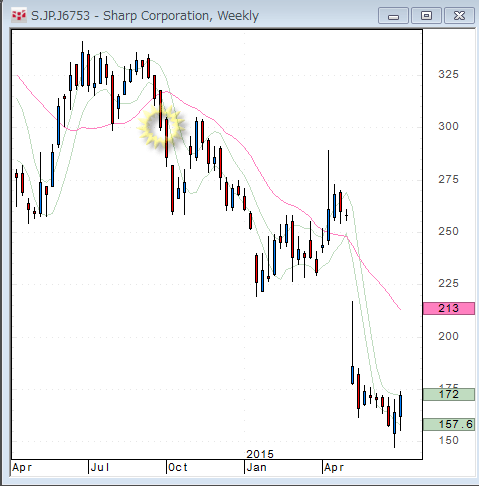Minimize the Sharp Corporation chart window
The height and width of the screenshot is (486, 479).
(x=393, y=16)
